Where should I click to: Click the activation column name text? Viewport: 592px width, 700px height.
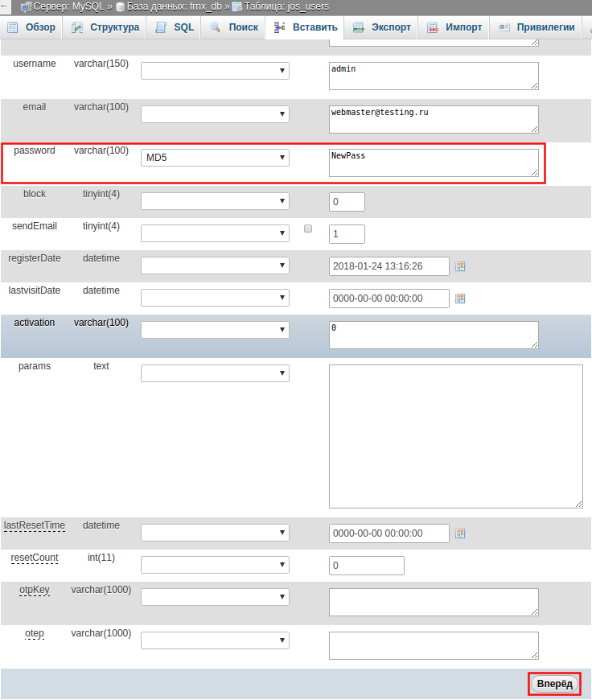(35, 323)
